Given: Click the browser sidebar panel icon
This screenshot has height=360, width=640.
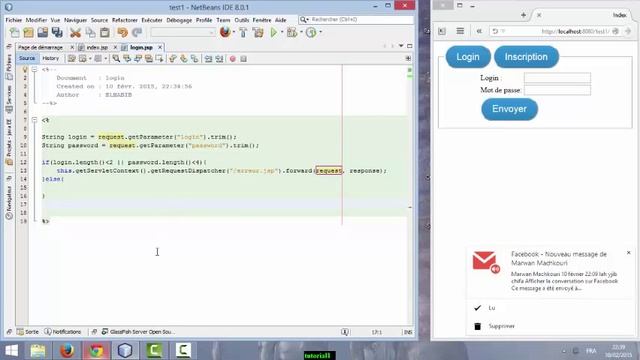Looking at the screenshot, I should tap(442, 31).
